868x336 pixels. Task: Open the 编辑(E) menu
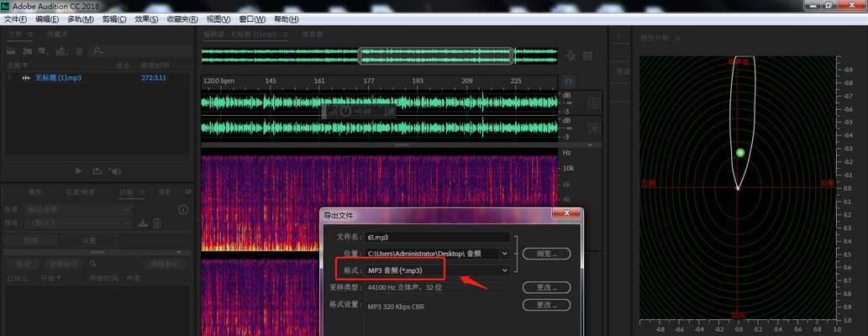47,18
